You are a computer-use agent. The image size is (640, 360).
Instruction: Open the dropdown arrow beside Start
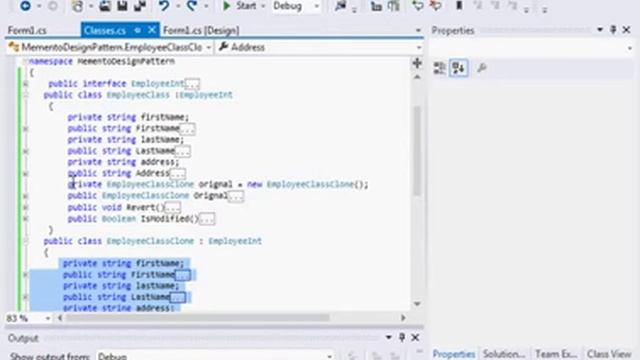point(263,6)
